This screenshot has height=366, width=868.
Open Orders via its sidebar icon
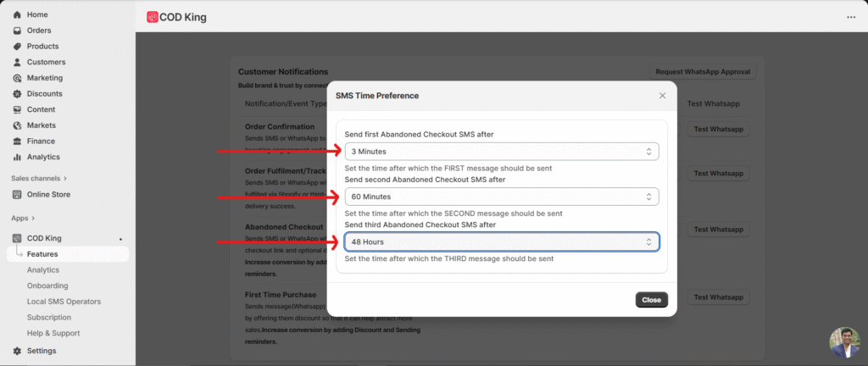coord(18,30)
